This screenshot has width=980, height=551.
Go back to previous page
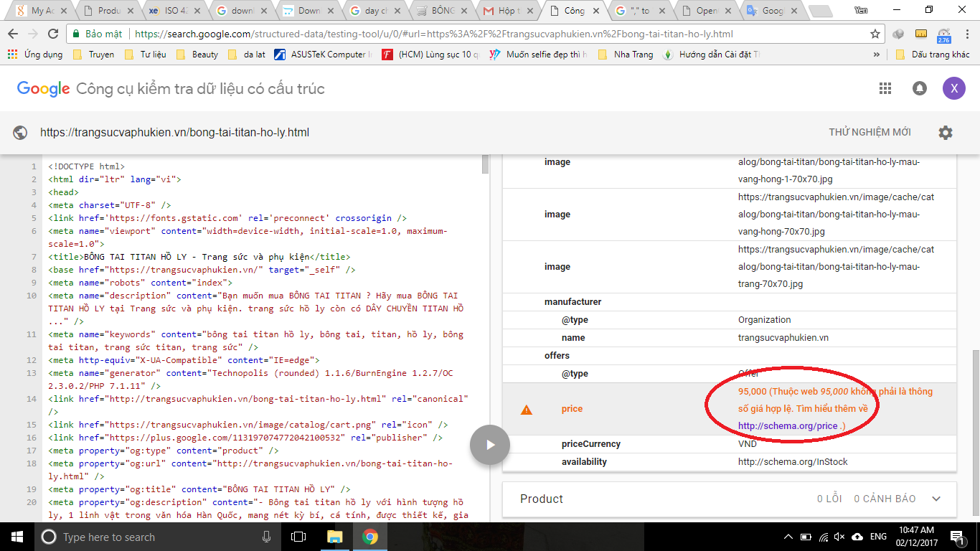[12, 34]
